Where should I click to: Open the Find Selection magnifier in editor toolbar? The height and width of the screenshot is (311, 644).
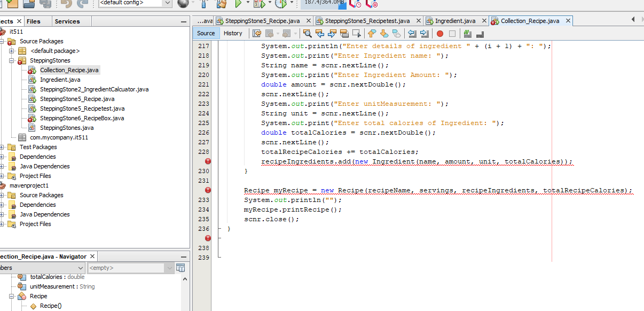pyautogui.click(x=307, y=33)
